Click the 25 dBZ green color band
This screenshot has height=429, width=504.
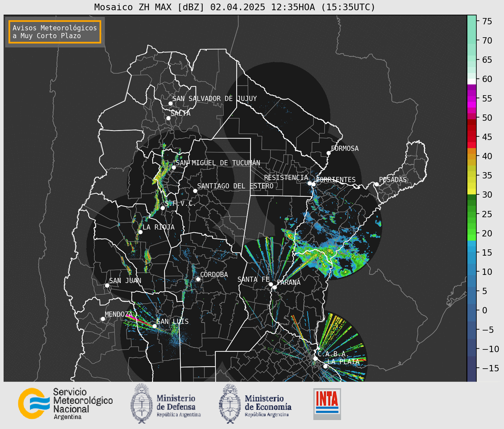click(472, 214)
